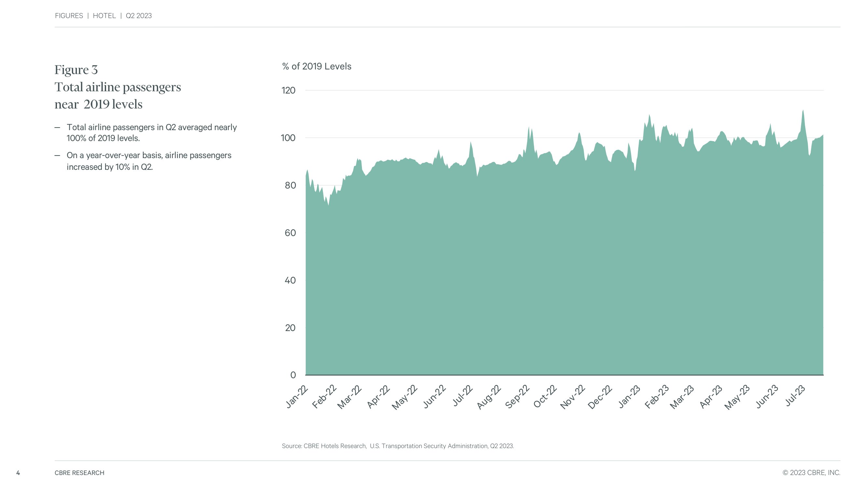This screenshot has width=868, height=488.
Task: Click the '% of 2019 Levels' axis title
Action: [x=316, y=66]
